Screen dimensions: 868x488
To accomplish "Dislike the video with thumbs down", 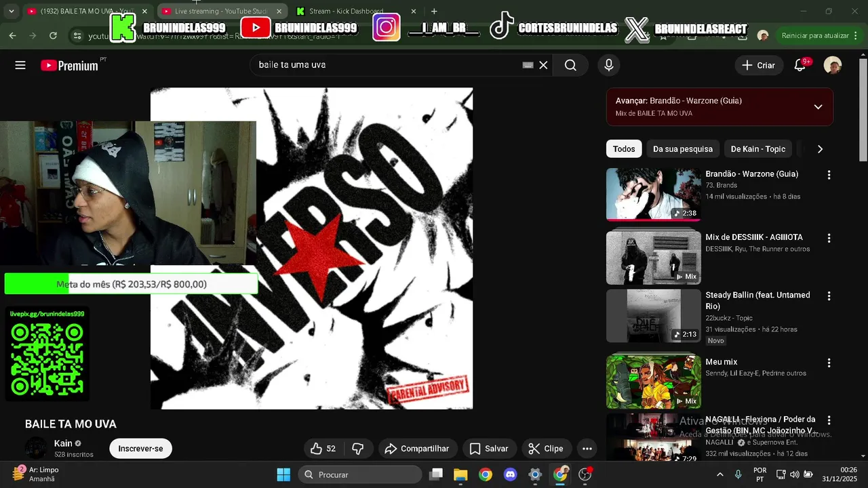I will 357,449.
